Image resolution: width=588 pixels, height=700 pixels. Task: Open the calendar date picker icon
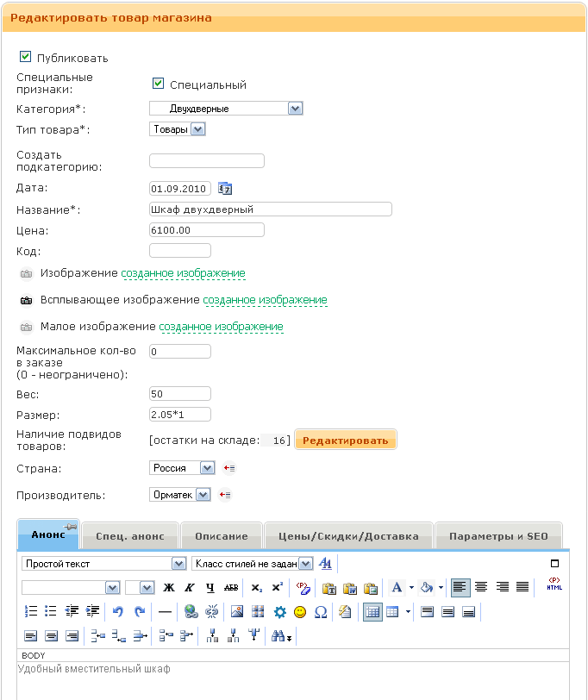(226, 188)
